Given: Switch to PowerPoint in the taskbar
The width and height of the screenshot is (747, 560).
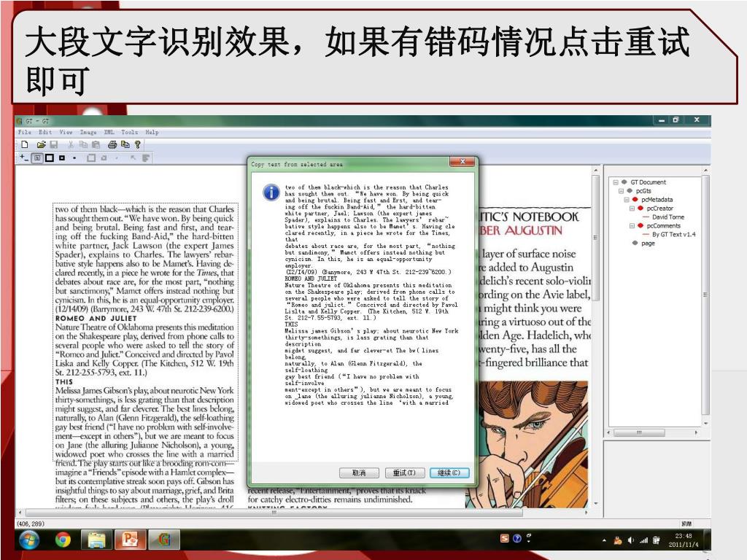Looking at the screenshot, I should pos(130,540).
